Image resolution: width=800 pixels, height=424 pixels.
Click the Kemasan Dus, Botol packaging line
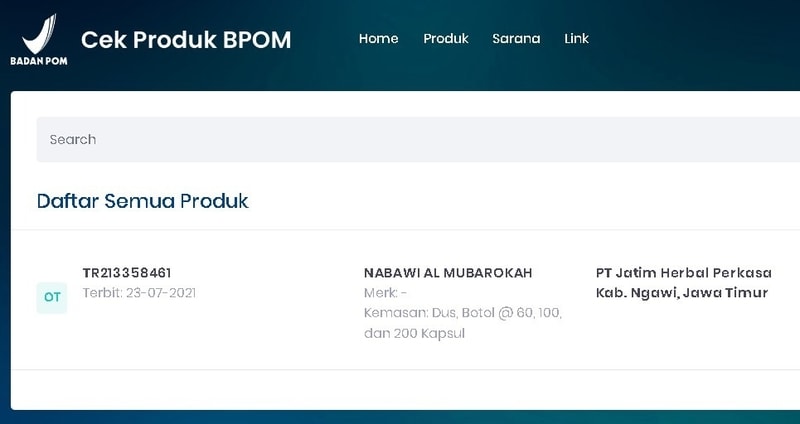[463, 313]
